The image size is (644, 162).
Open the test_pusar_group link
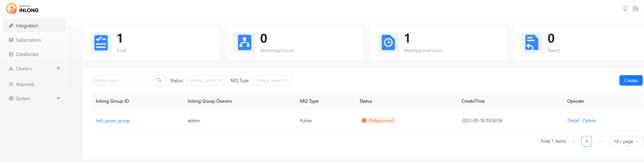tap(113, 120)
